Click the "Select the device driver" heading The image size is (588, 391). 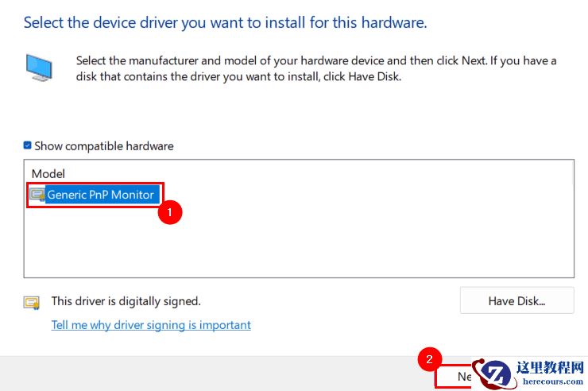click(225, 22)
